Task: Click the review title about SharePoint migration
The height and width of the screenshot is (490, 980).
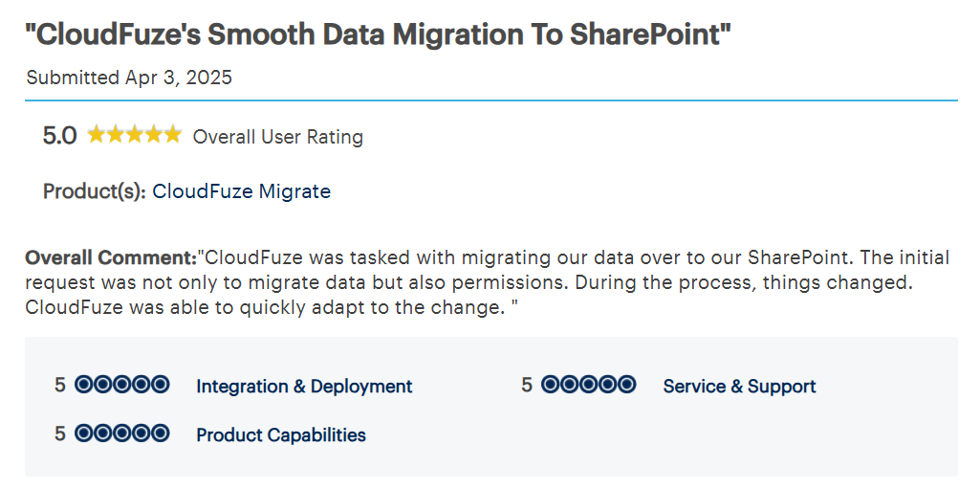Action: pyautogui.click(x=378, y=35)
